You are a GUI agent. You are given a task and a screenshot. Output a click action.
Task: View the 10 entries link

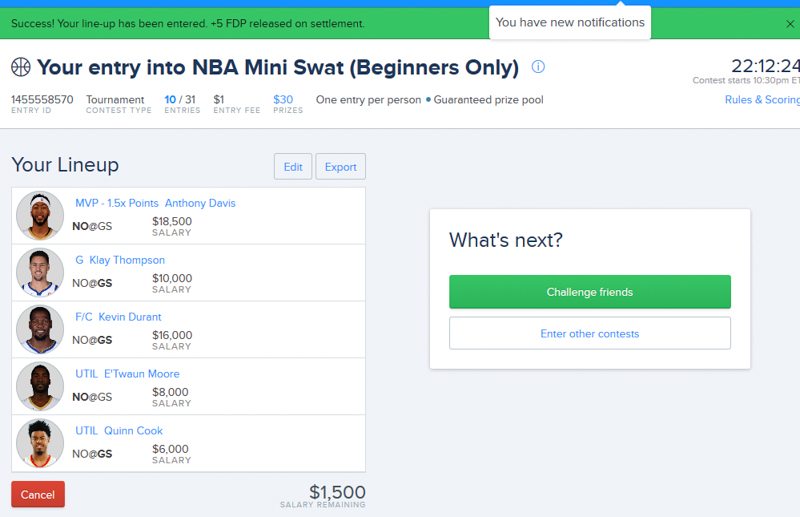pyautogui.click(x=170, y=100)
